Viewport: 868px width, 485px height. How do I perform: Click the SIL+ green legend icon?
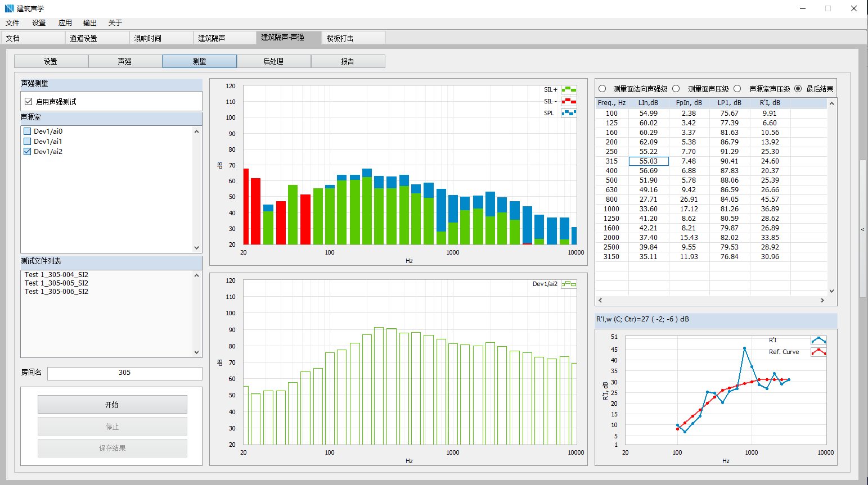coord(569,89)
